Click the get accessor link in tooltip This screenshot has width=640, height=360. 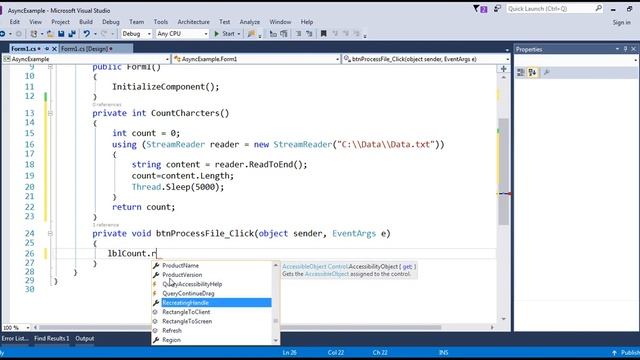(x=407, y=267)
